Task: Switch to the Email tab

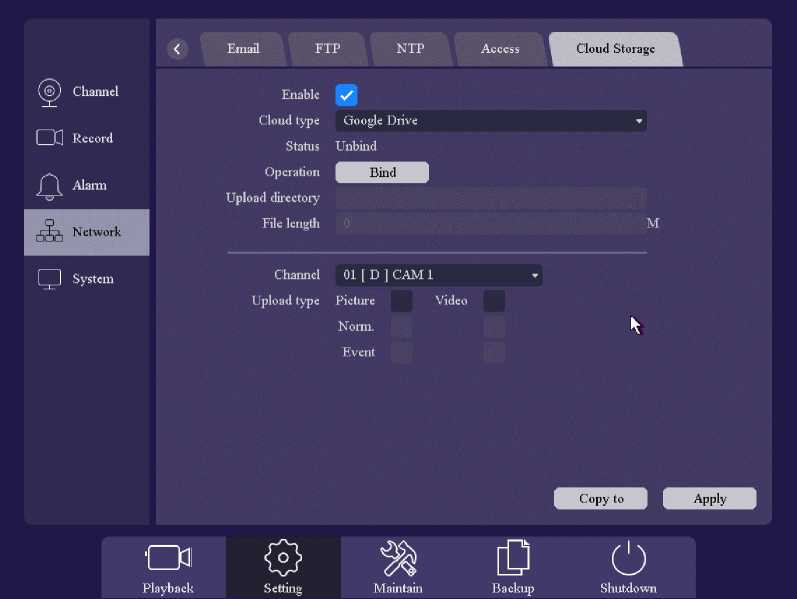Action: [x=243, y=49]
